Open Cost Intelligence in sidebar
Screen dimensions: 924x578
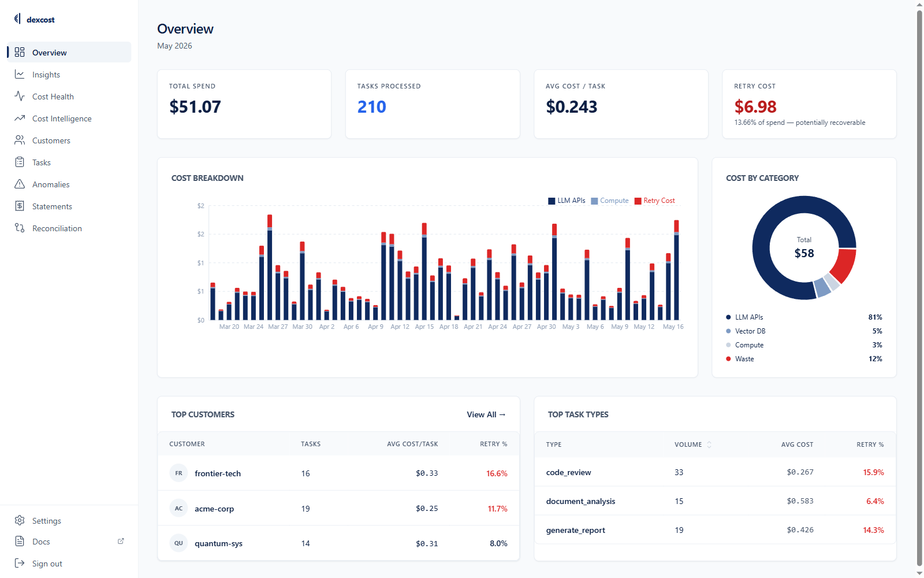coord(69,118)
